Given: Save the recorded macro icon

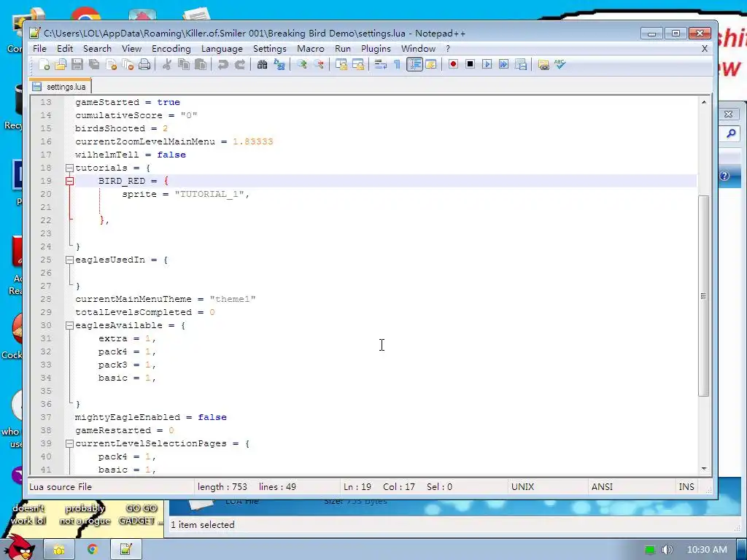Looking at the screenshot, I should pyautogui.click(x=521, y=64).
